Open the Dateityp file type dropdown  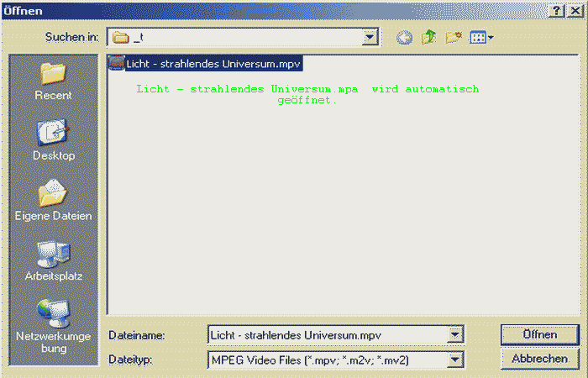pos(456,360)
